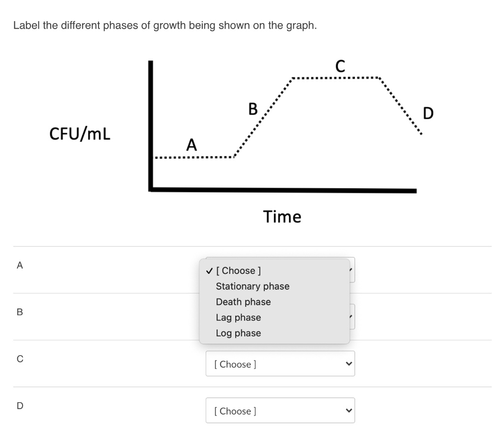
Task: Click the question text about growth phases
Action: click(x=165, y=25)
